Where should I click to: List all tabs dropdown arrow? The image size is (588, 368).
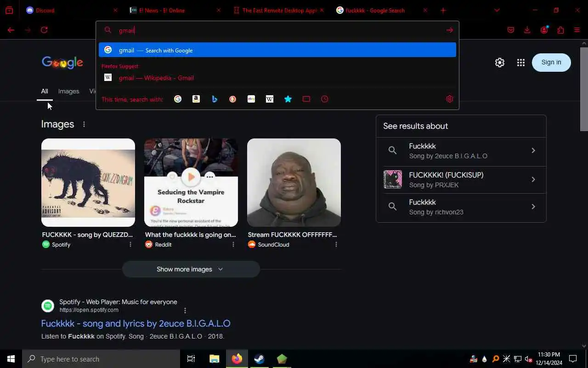[497, 10]
